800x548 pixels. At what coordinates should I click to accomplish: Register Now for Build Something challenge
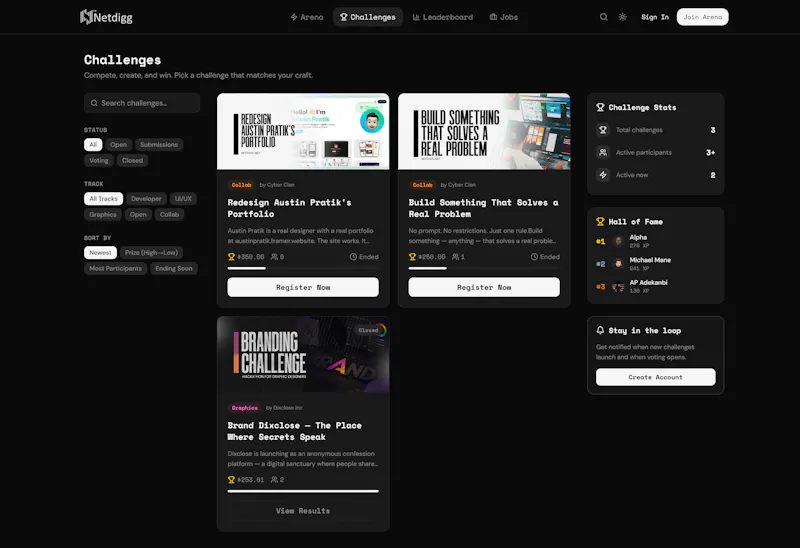point(484,287)
